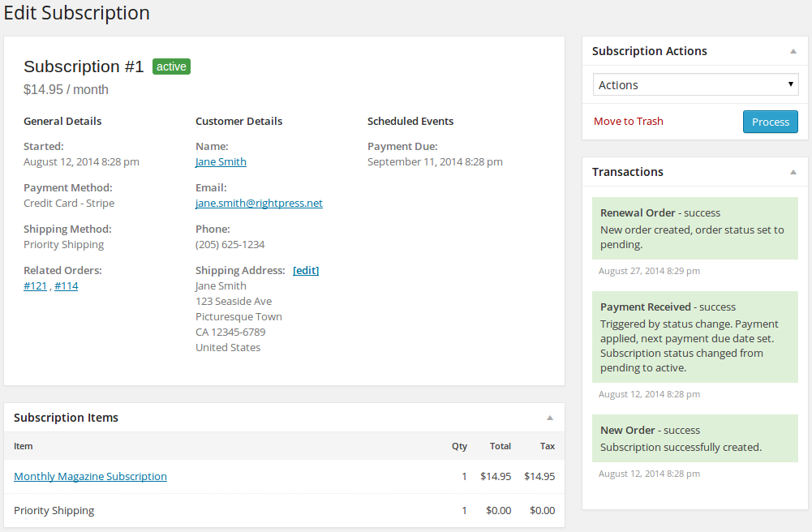Select the Priority Shipping item row
The width and height of the screenshot is (812, 532).
pyautogui.click(x=54, y=510)
